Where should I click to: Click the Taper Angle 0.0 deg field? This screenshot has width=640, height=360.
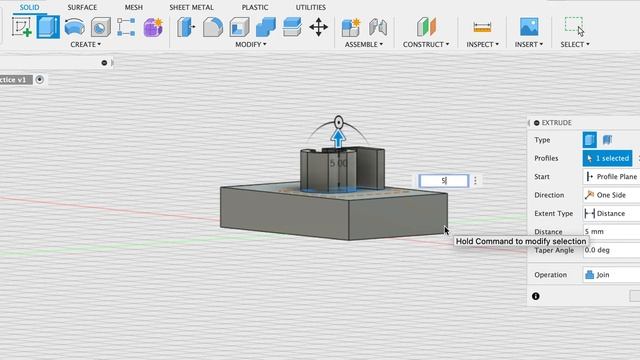click(611, 250)
